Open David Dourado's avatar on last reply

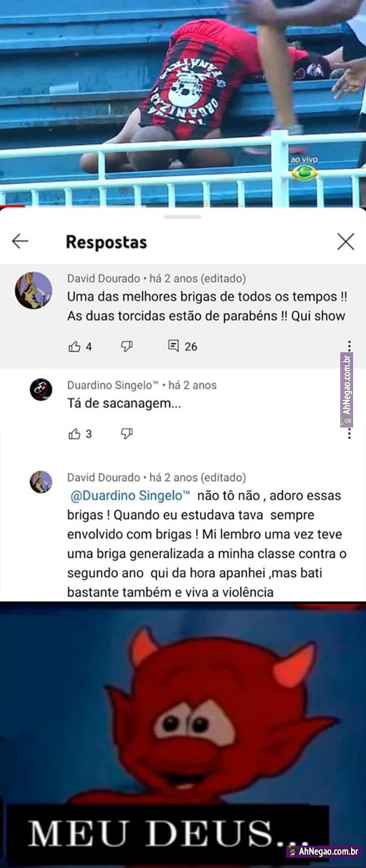pyautogui.click(x=41, y=482)
